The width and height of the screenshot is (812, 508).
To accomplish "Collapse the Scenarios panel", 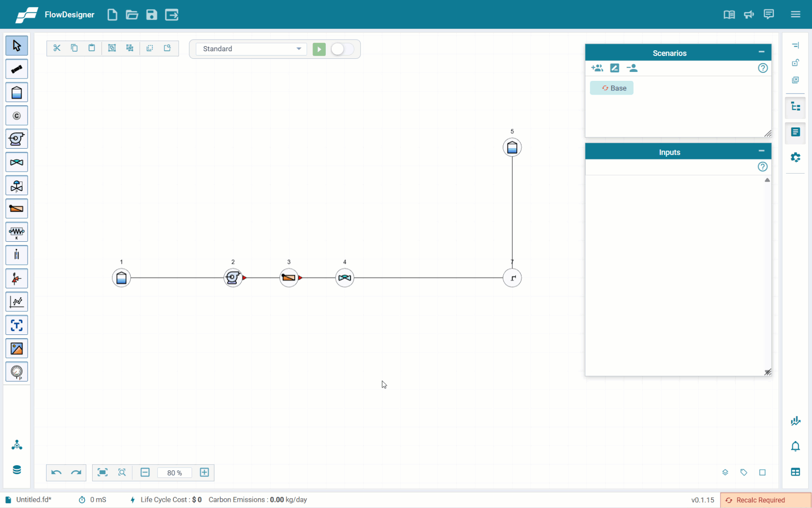I will tap(761, 52).
